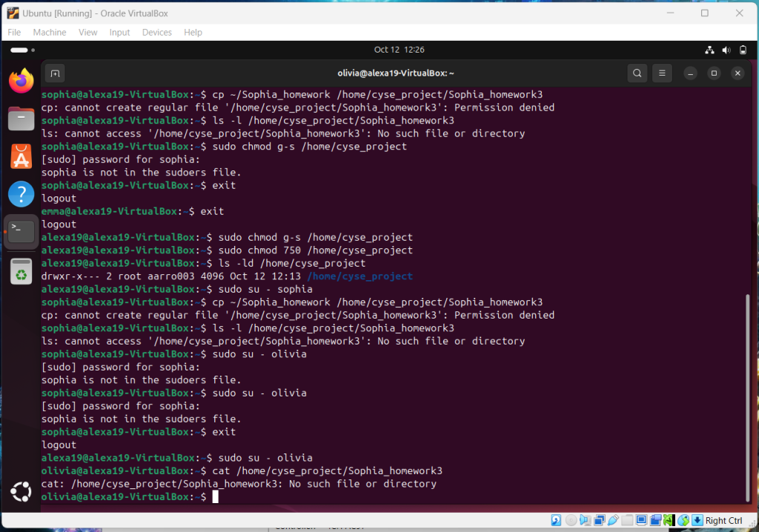Open Ubuntu Software from the dock
The height and width of the screenshot is (532, 759).
pyautogui.click(x=21, y=156)
